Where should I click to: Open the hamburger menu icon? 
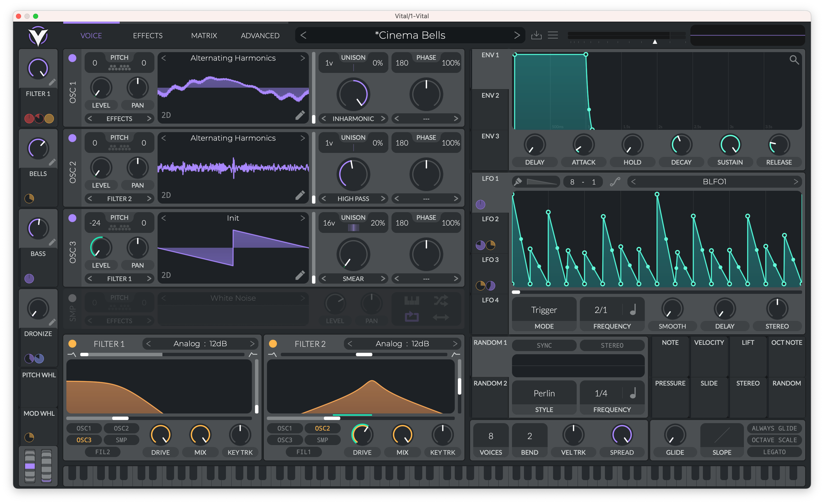coord(553,35)
